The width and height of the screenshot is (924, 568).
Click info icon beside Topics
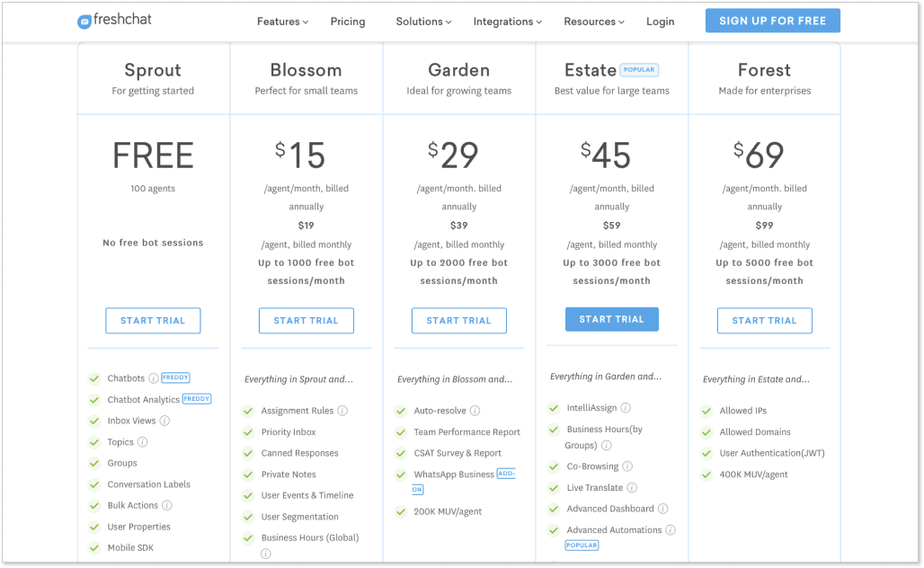point(143,442)
